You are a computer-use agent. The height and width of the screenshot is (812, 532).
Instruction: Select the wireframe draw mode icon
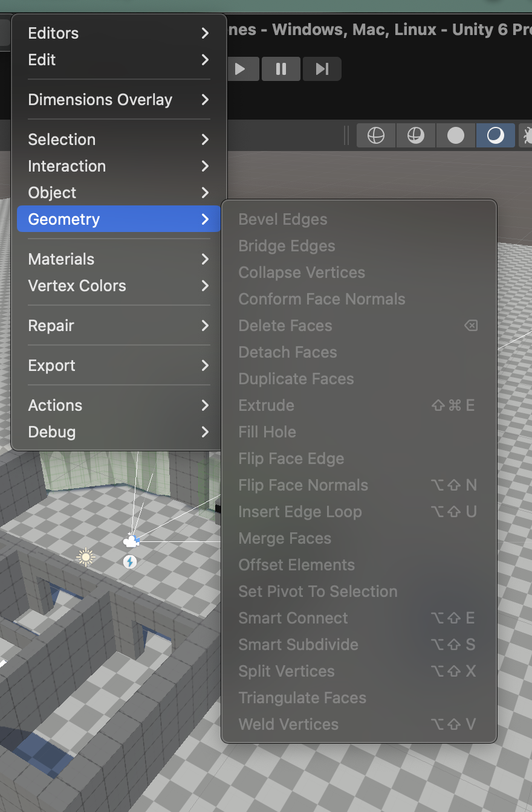tap(376, 136)
